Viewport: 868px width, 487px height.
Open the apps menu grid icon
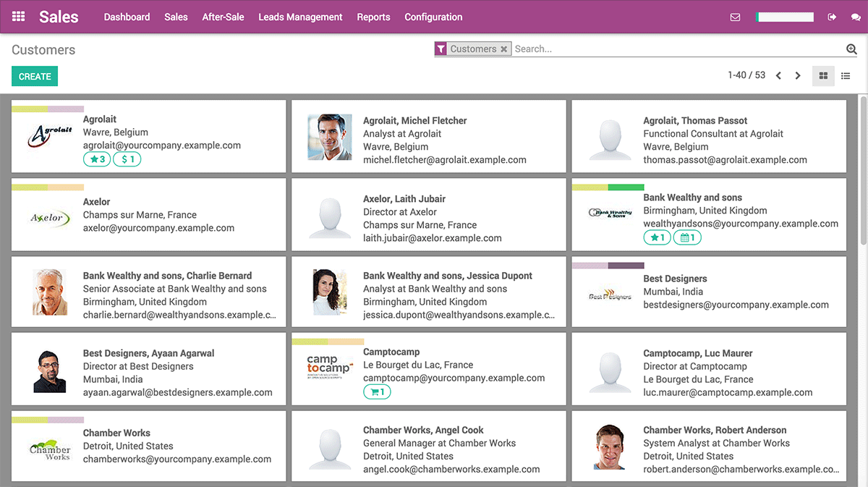pyautogui.click(x=17, y=16)
